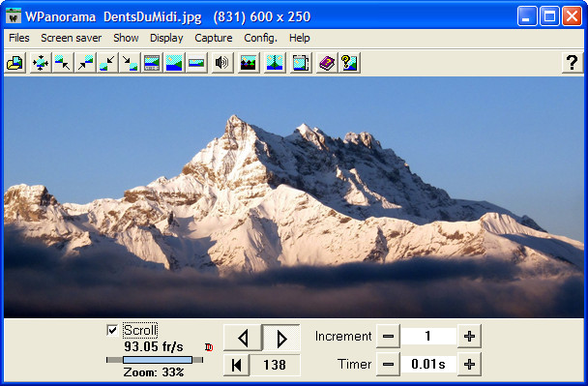Viewport: 588px width, 386px height.
Task: Maximize the WPanorama window
Action: [x=549, y=16]
